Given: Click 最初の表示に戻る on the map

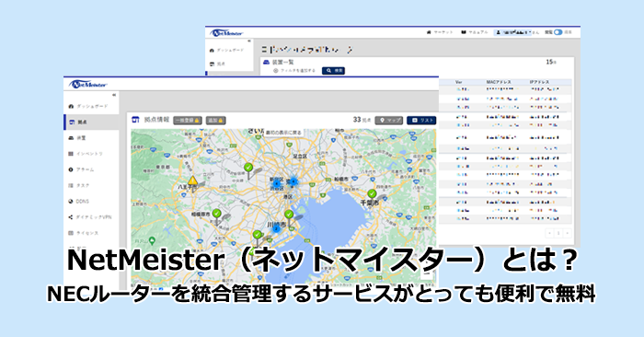Looking at the screenshot, I should tap(283, 133).
